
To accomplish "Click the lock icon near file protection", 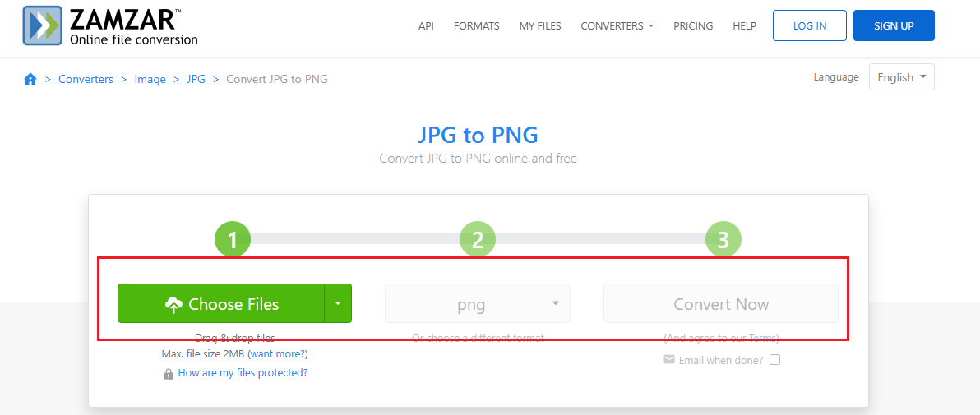I will (x=169, y=374).
